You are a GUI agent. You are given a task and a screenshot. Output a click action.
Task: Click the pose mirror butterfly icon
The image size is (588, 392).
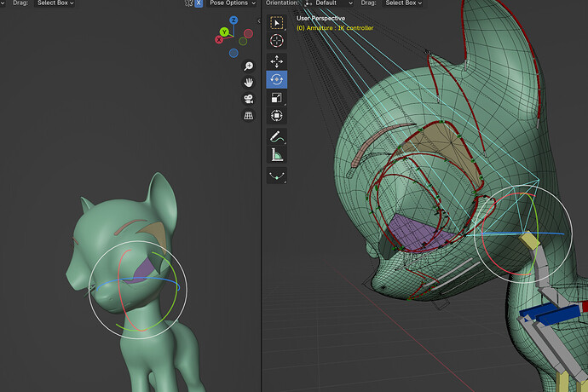[188, 3]
